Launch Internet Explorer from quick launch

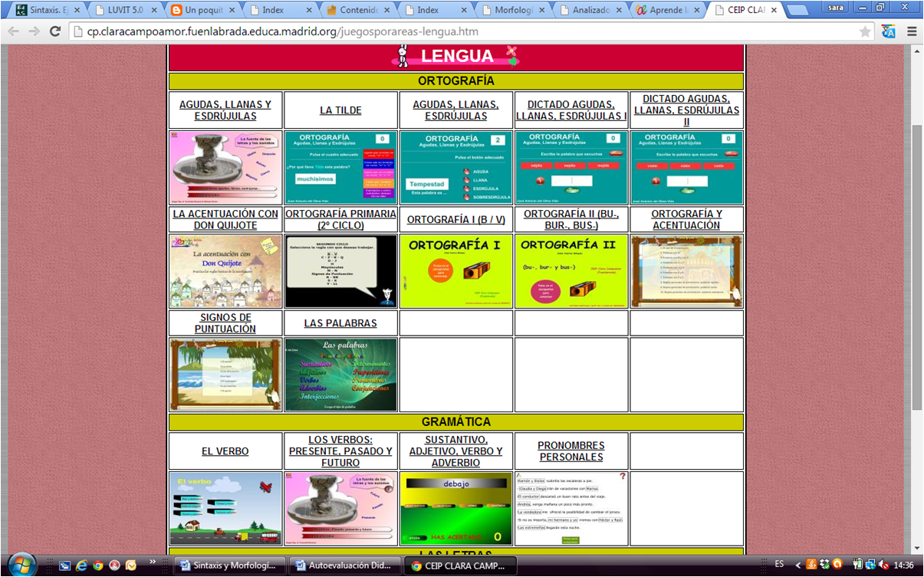tap(81, 566)
